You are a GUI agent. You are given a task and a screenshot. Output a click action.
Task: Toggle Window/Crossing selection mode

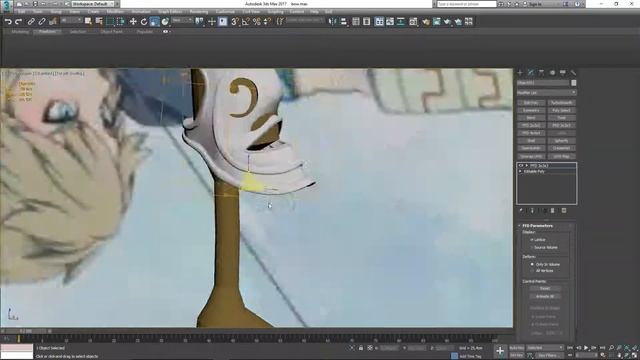tap(121, 21)
